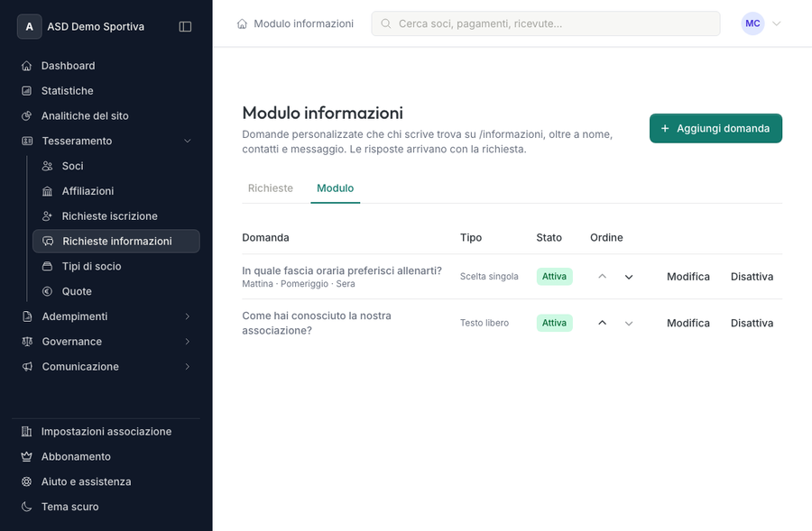The height and width of the screenshot is (531, 812).
Task: Click the Impostazioni associazione building icon
Action: point(27,432)
